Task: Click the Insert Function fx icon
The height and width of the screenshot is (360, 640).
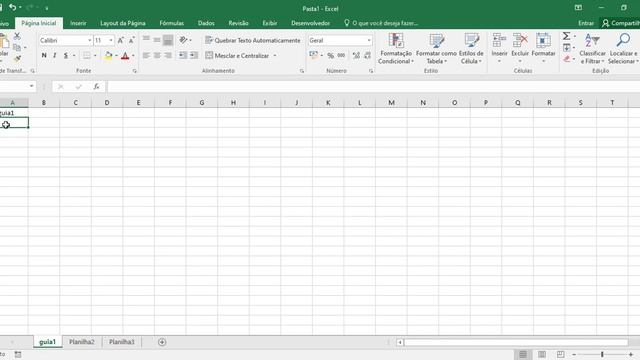Action: tap(96, 86)
